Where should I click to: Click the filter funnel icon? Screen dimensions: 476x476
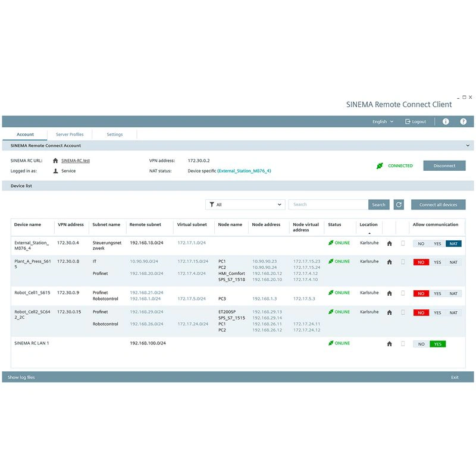point(212,205)
